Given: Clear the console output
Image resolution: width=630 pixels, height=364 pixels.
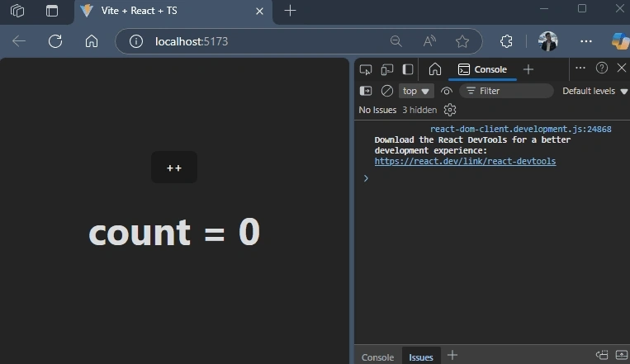Looking at the screenshot, I should (387, 91).
